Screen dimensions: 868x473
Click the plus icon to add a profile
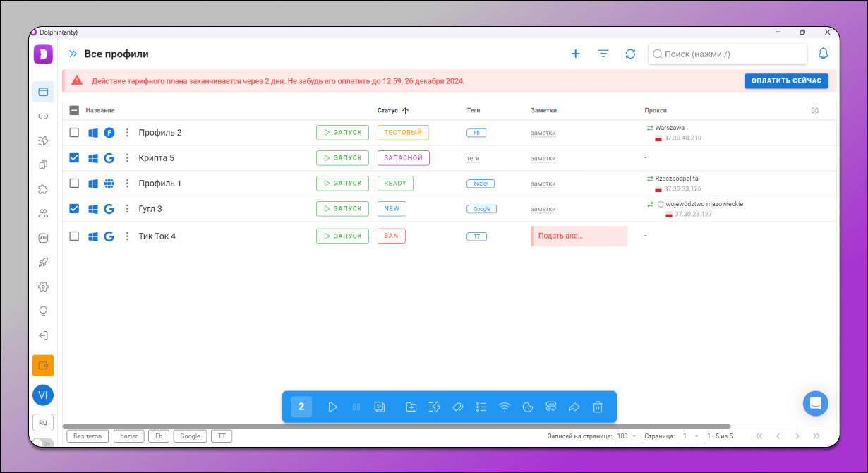pos(575,54)
